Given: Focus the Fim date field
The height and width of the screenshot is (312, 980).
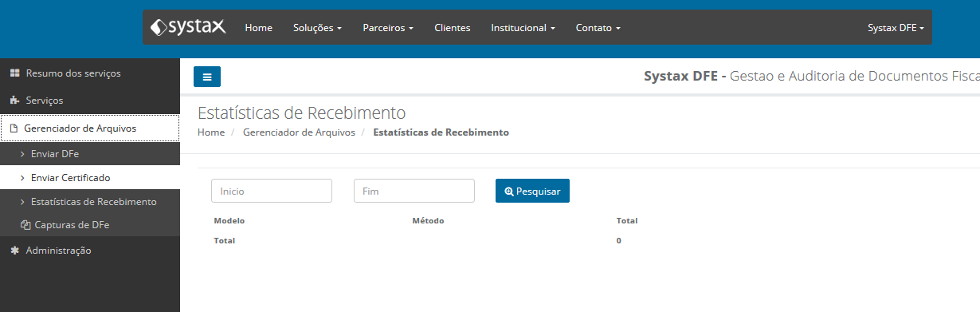Looking at the screenshot, I should [x=414, y=191].
